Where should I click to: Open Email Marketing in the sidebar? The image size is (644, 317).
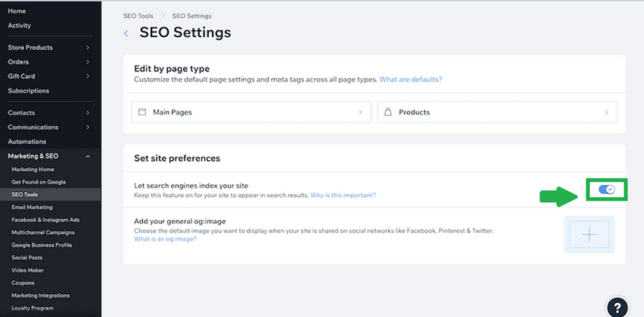coord(32,208)
